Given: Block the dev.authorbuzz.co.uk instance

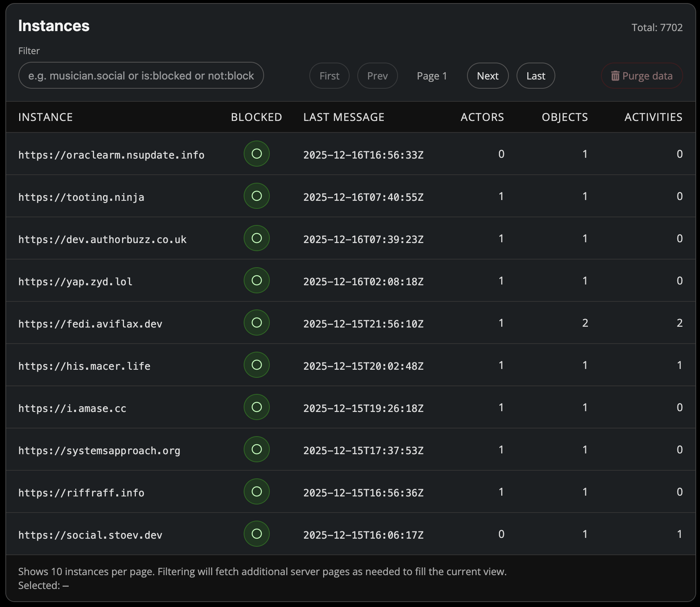Looking at the screenshot, I should pyautogui.click(x=256, y=238).
